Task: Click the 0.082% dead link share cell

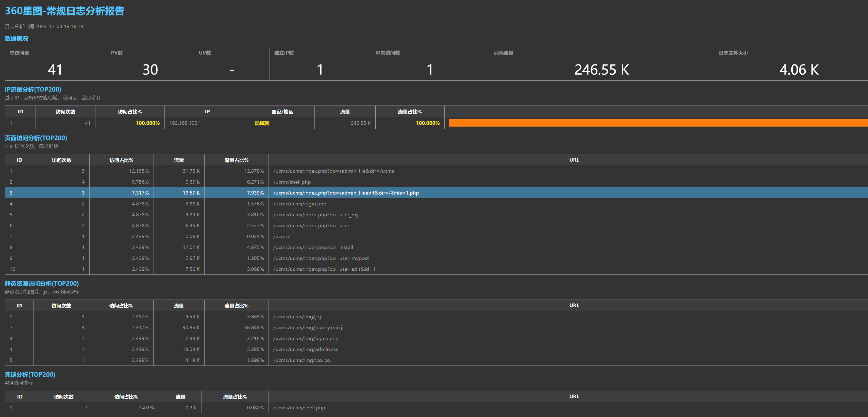Action: (x=255, y=408)
